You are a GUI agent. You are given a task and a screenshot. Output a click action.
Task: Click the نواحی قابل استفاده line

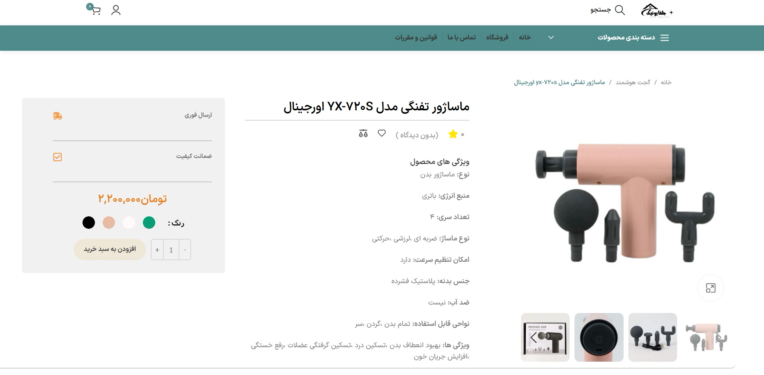point(412,324)
